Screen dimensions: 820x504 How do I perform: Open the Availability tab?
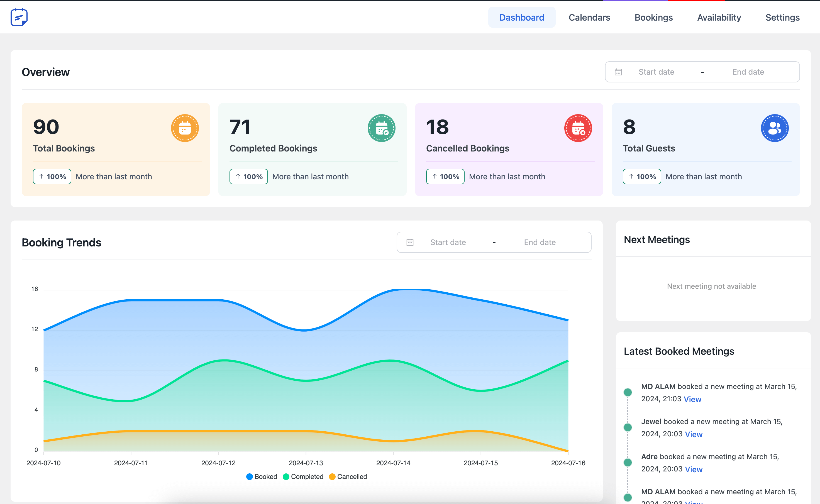point(719,17)
